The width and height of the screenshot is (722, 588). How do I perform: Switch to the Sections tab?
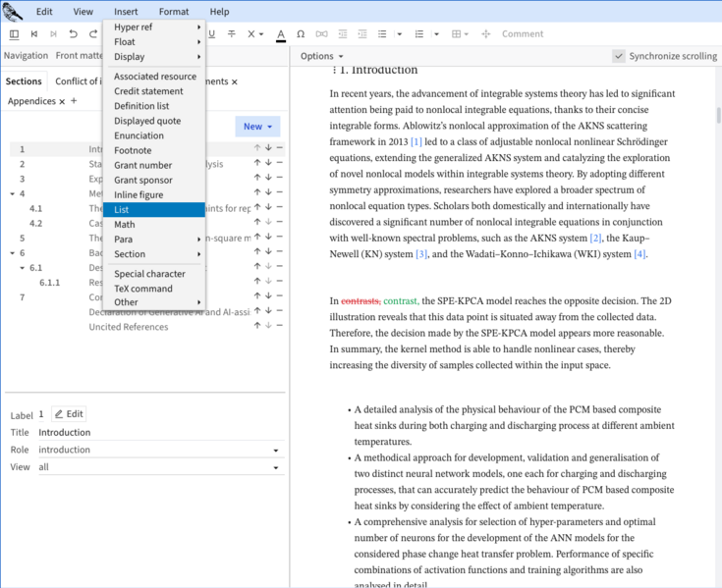point(24,81)
